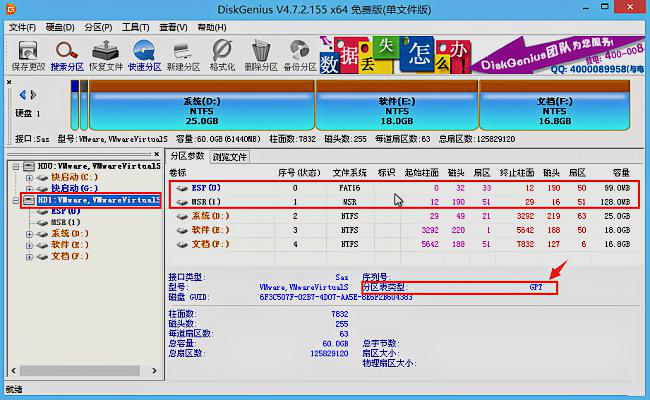
Task: Click the drive icon next to MSR(1) row
Action: click(x=182, y=202)
